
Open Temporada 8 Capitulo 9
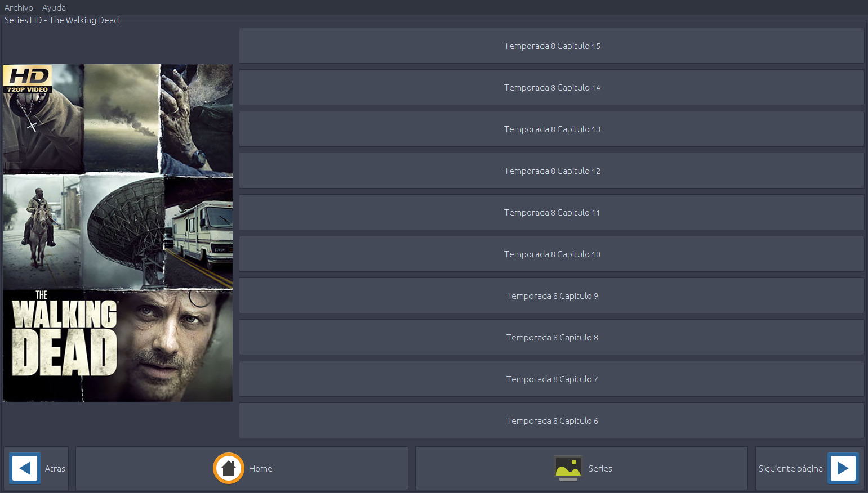point(551,295)
